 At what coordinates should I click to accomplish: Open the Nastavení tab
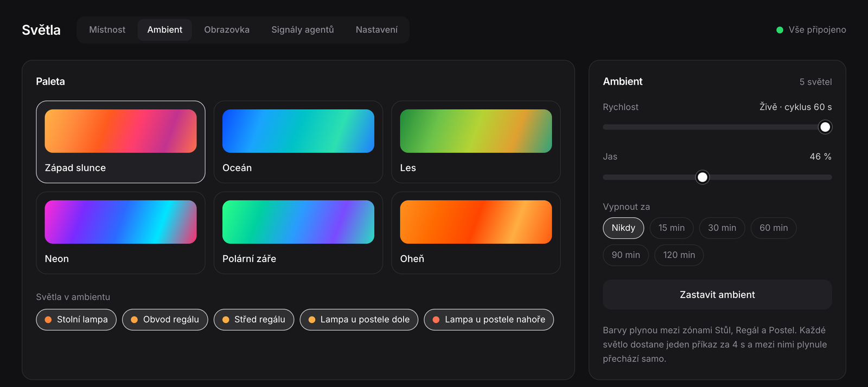tap(376, 30)
